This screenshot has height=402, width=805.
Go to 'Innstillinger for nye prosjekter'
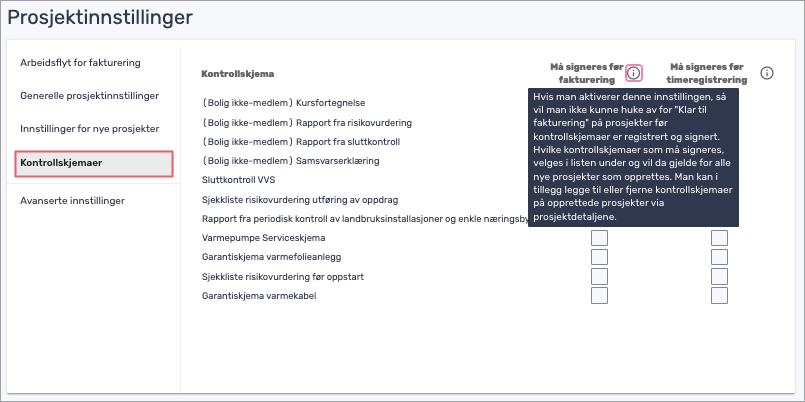tap(89, 129)
